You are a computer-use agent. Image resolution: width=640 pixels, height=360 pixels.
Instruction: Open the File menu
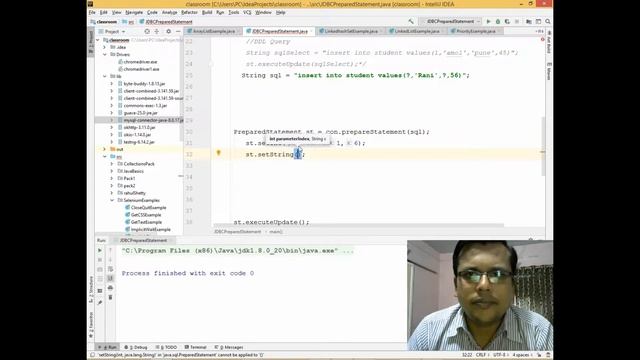click(x=92, y=13)
